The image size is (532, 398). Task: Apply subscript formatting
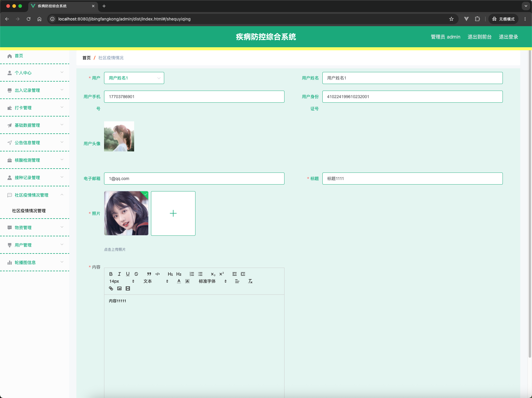pos(213,274)
